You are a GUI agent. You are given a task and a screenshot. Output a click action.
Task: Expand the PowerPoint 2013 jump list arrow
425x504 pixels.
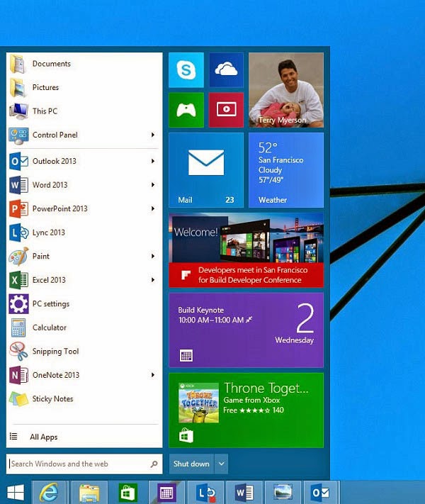point(153,208)
